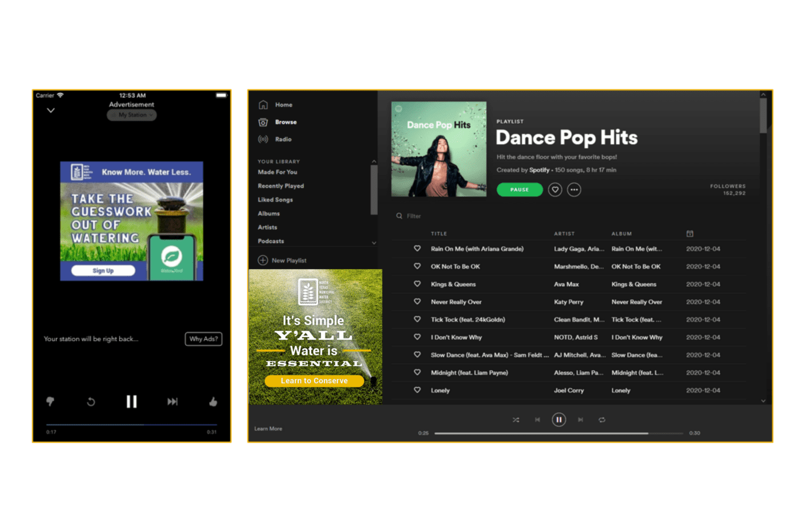
Task: Click artist Joel Corry in track list
Action: click(569, 391)
